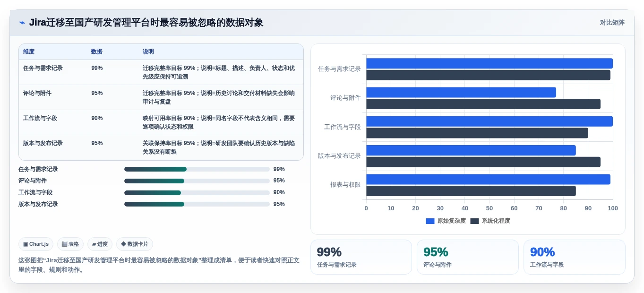
Task: Click the 90% label beside progress bar
Action: pyautogui.click(x=279, y=192)
